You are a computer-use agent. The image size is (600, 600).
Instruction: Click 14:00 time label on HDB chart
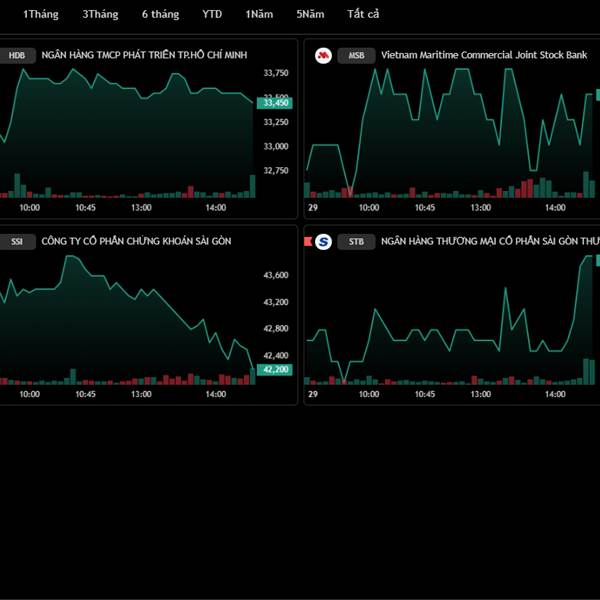click(x=216, y=208)
